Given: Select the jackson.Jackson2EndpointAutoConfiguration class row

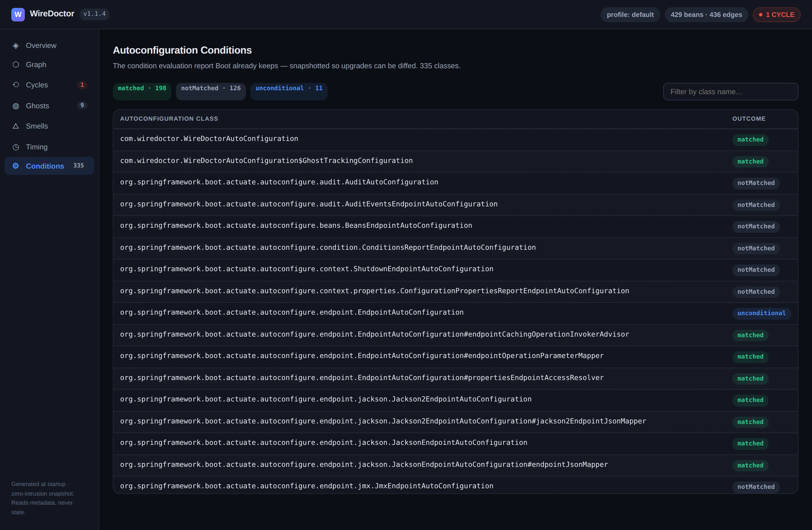Looking at the screenshot, I should coord(455,400).
